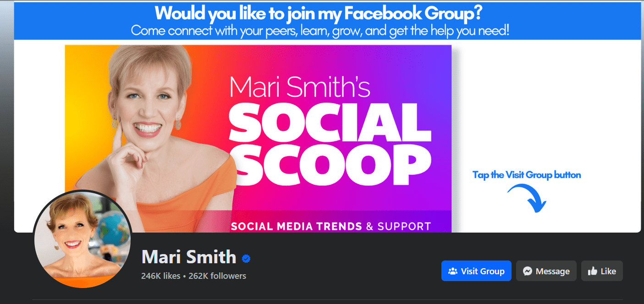
Task: Click the people icon on Visit Group button
Action: 453,271
